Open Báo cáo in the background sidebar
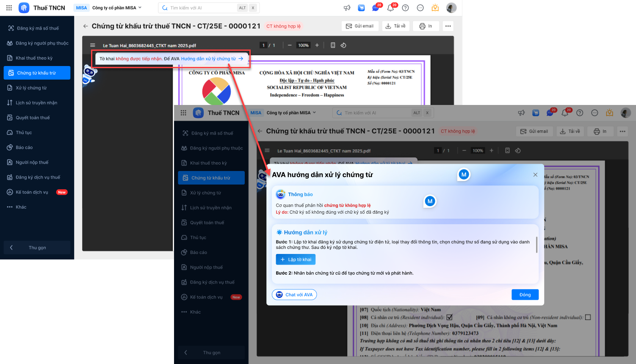The width and height of the screenshot is (636, 364). coord(37,147)
